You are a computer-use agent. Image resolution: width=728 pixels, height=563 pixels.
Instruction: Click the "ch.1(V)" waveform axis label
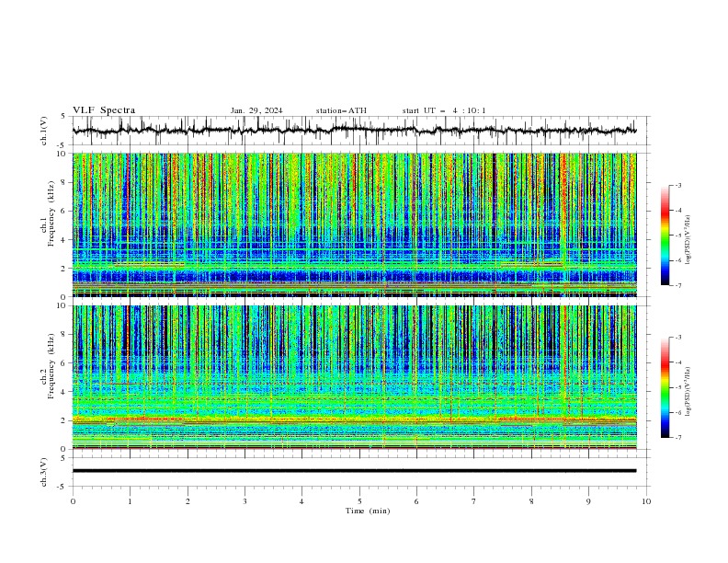pos(44,131)
